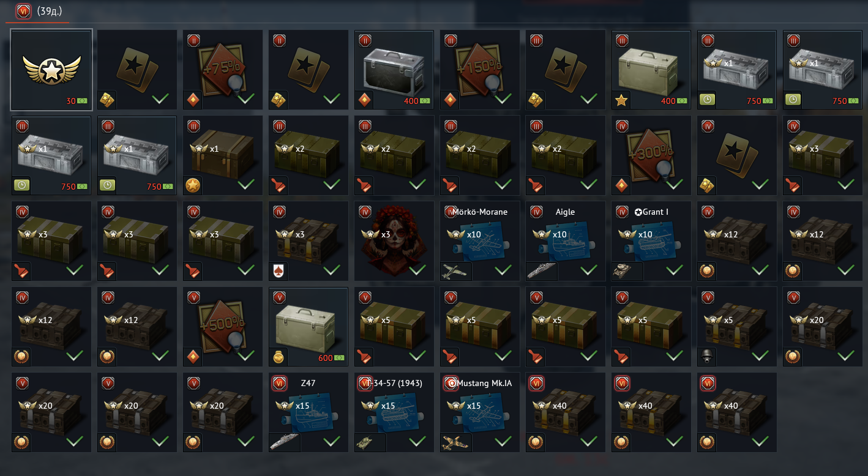Choose the T-34-57 (1943) blueprint
The image size is (868, 476).
pos(394,412)
